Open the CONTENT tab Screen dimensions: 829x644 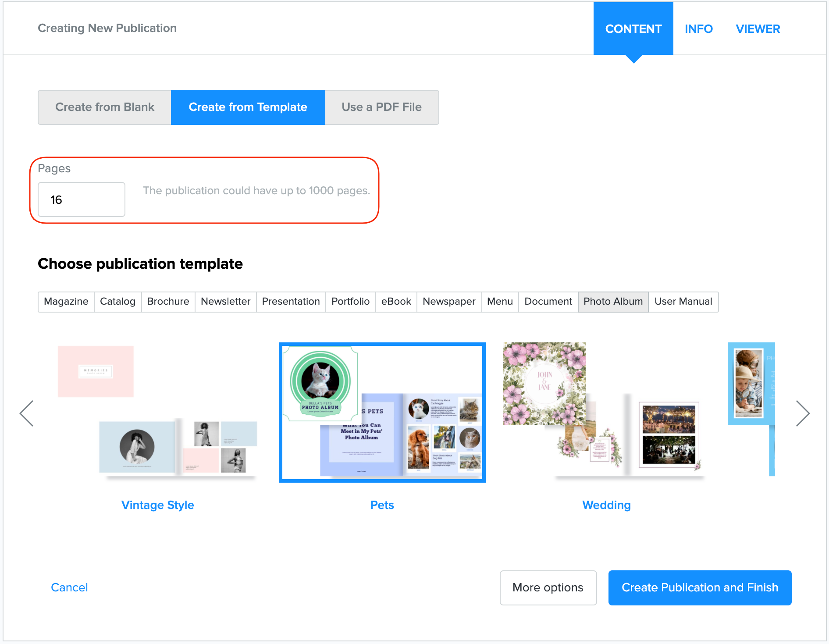pyautogui.click(x=633, y=29)
